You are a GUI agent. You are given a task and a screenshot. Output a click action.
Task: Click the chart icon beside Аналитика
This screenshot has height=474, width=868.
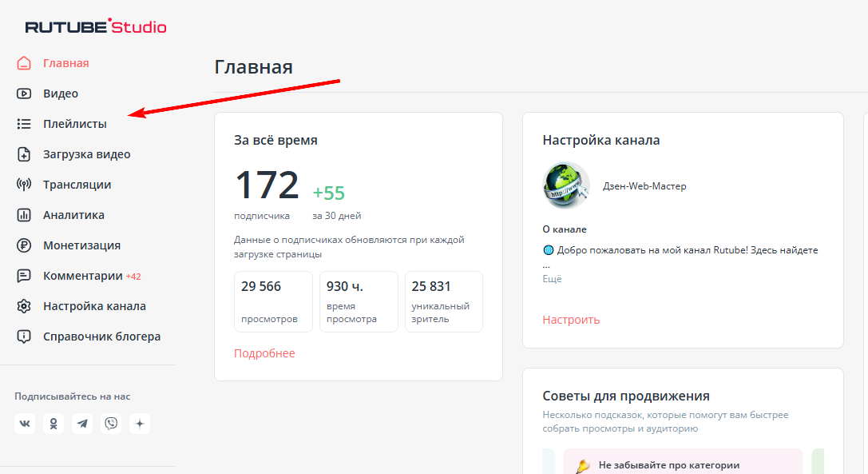[x=24, y=215]
